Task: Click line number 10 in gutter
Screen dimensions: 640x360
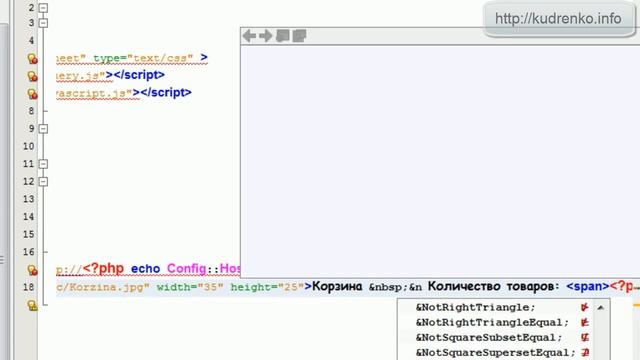Action: pyautogui.click(x=28, y=146)
